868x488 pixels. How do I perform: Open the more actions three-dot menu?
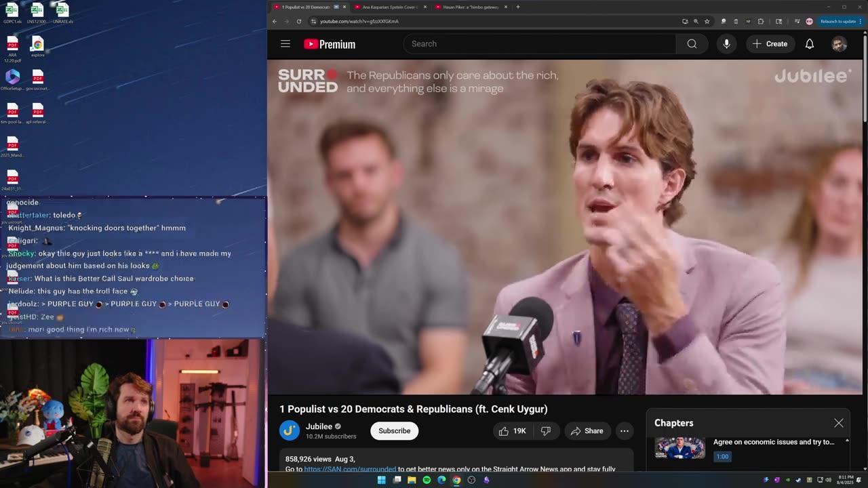tap(624, 431)
